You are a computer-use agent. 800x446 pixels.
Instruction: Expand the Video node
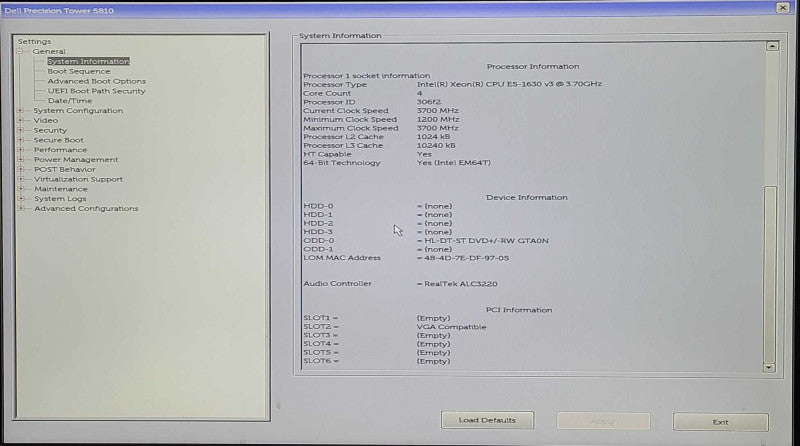(x=20, y=120)
